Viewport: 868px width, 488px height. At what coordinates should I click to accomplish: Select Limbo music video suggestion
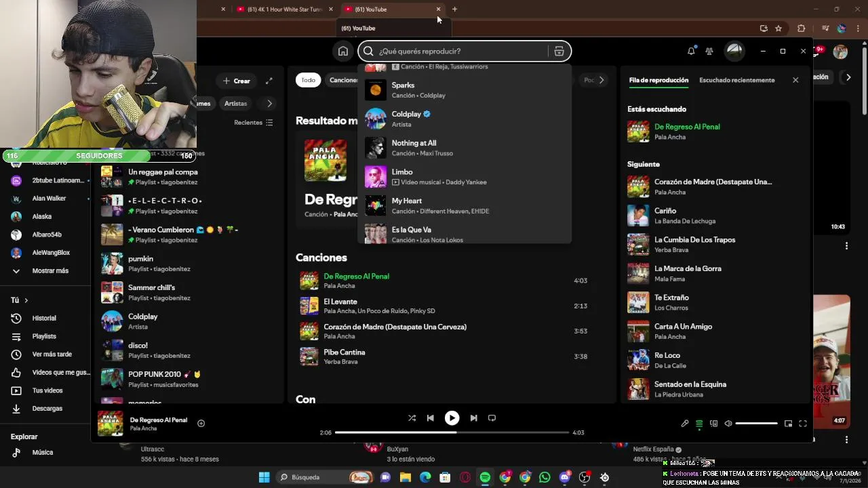tap(465, 177)
